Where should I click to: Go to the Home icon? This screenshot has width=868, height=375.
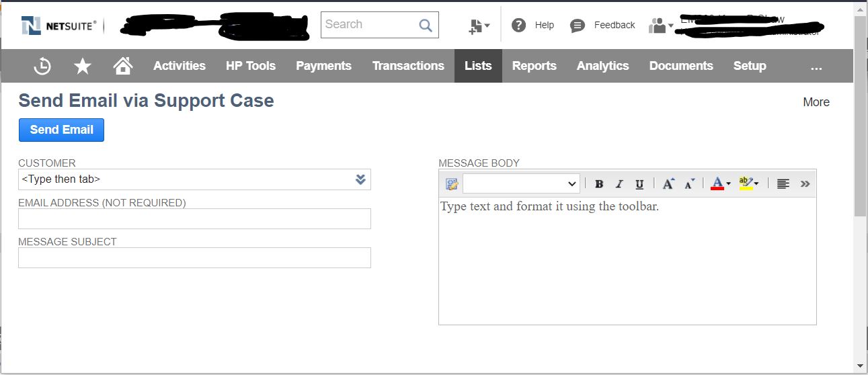pos(123,65)
